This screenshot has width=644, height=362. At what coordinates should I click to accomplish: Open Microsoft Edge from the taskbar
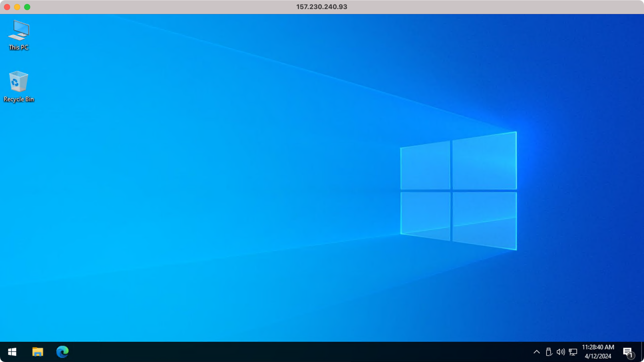pyautogui.click(x=62, y=352)
